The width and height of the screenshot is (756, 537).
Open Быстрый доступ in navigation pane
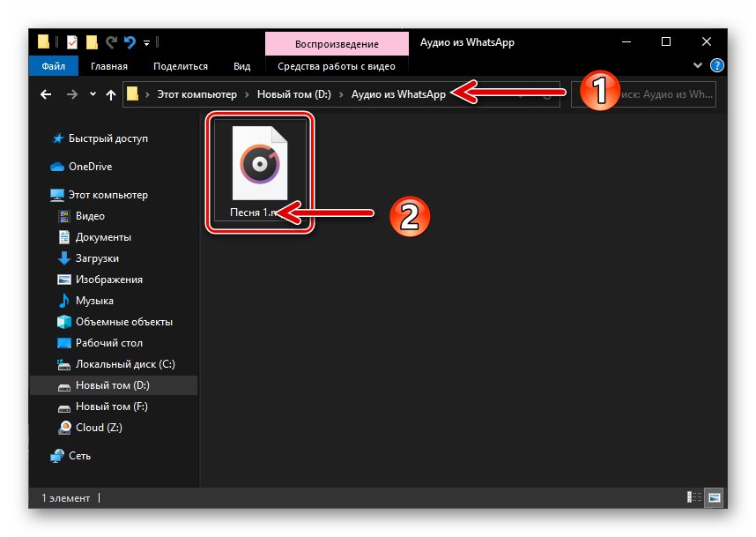[108, 138]
